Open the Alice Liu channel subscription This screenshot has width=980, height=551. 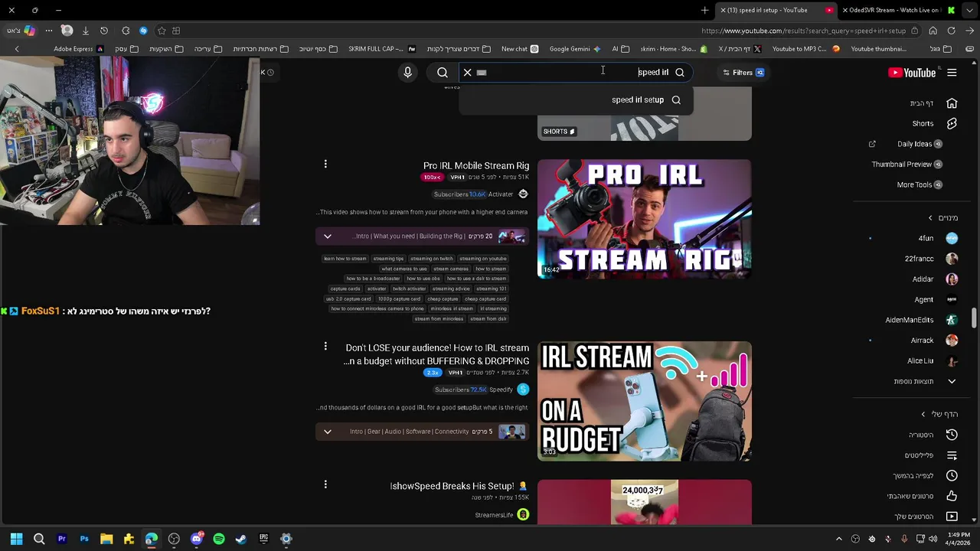(932, 361)
